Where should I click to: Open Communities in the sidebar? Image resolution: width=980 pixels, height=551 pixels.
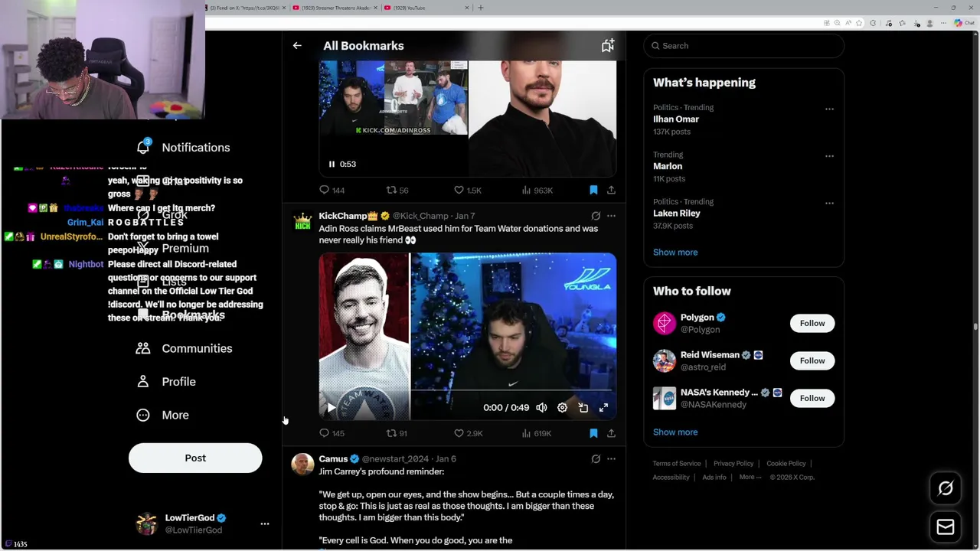tap(184, 348)
